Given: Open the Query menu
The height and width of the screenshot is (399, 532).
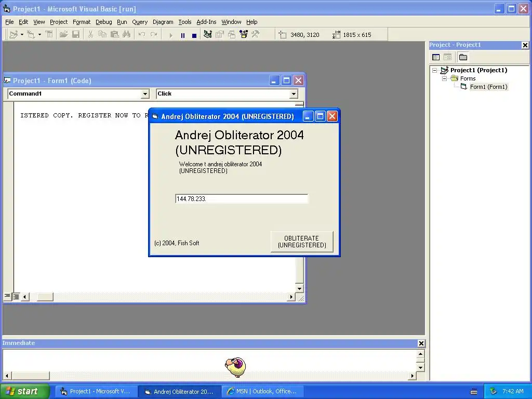Looking at the screenshot, I should coord(140,22).
